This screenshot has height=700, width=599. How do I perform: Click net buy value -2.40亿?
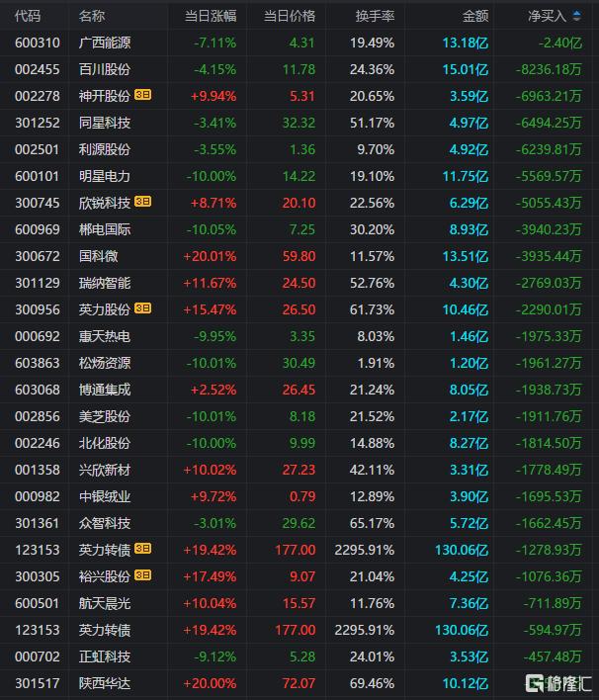[x=560, y=43]
